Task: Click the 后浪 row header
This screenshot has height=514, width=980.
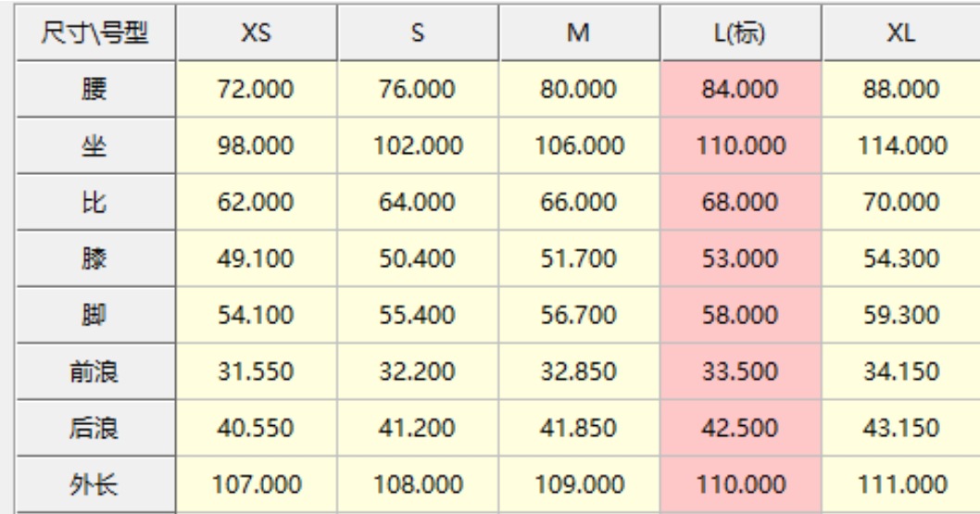Action: tap(94, 428)
